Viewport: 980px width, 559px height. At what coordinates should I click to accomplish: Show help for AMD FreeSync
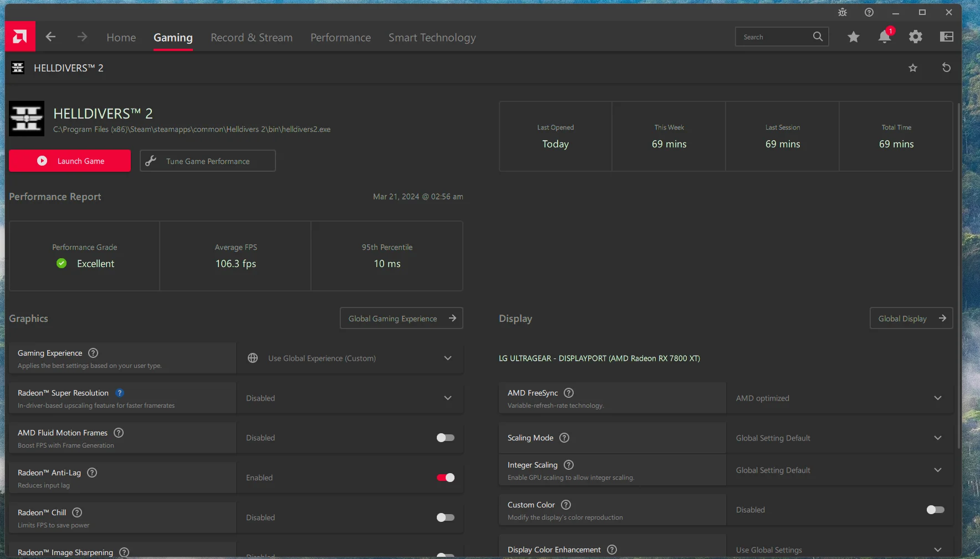point(569,393)
